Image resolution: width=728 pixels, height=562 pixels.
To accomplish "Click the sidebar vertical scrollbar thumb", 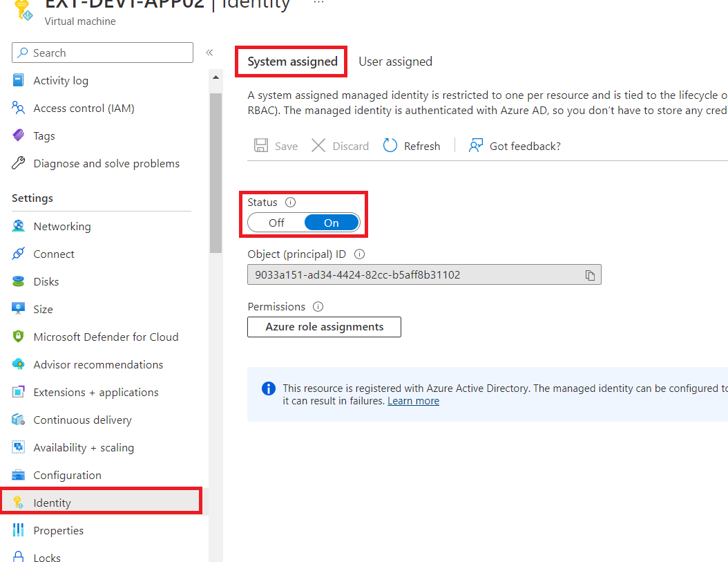I will coord(215,173).
